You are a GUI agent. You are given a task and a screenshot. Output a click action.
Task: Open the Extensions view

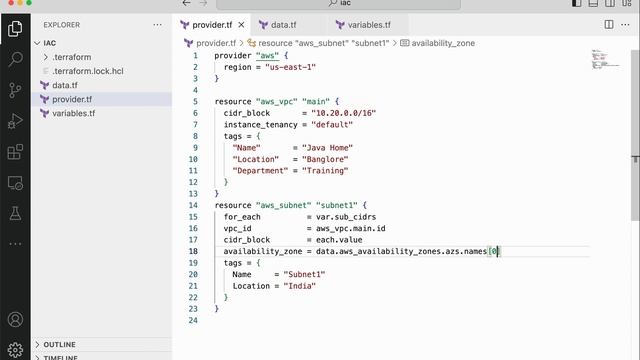pyautogui.click(x=15, y=152)
